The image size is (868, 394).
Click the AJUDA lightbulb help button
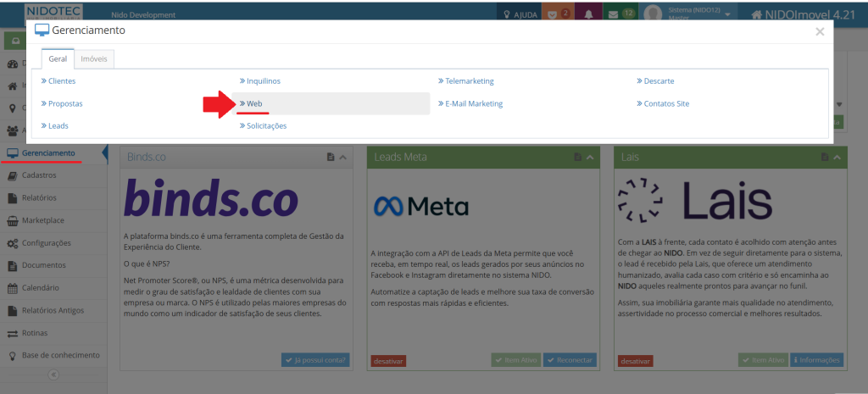520,14
